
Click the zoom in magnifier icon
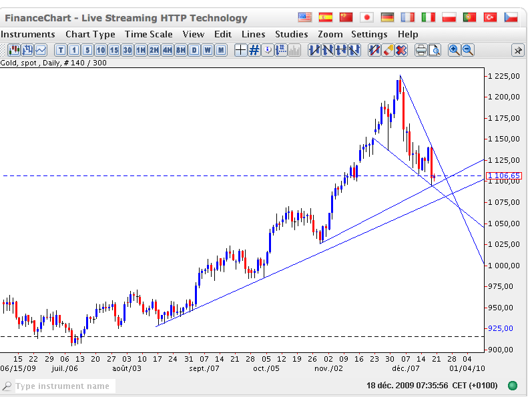[454, 50]
